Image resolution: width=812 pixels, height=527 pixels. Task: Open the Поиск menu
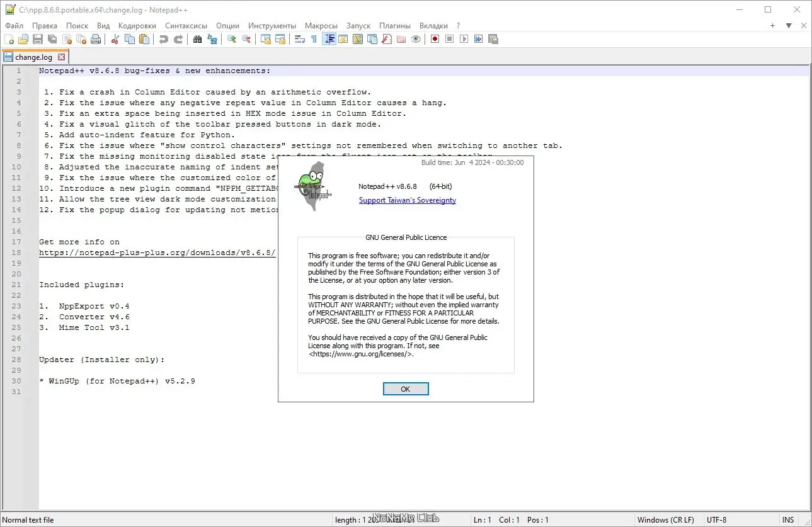pyautogui.click(x=77, y=26)
